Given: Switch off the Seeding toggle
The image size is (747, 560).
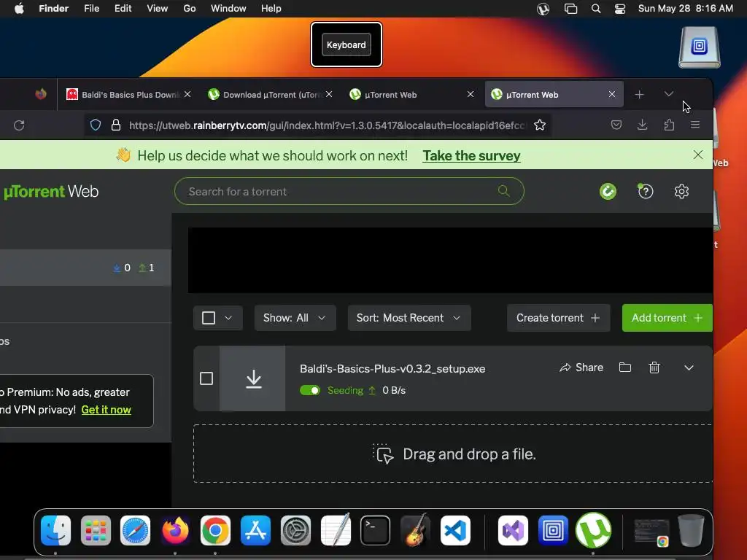Looking at the screenshot, I should [x=309, y=391].
